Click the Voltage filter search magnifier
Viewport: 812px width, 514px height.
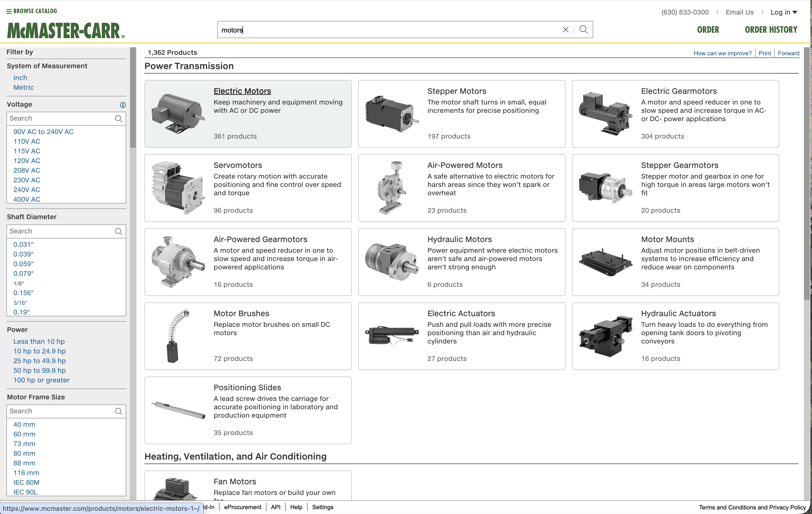point(119,119)
